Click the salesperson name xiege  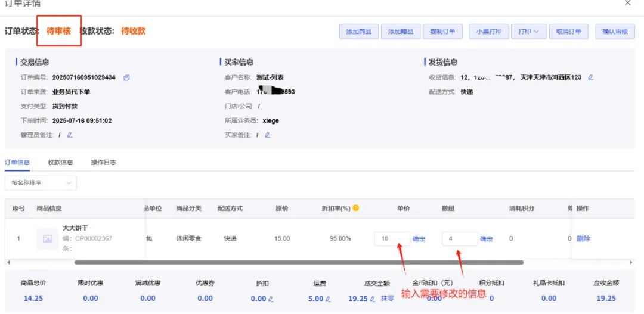(271, 121)
